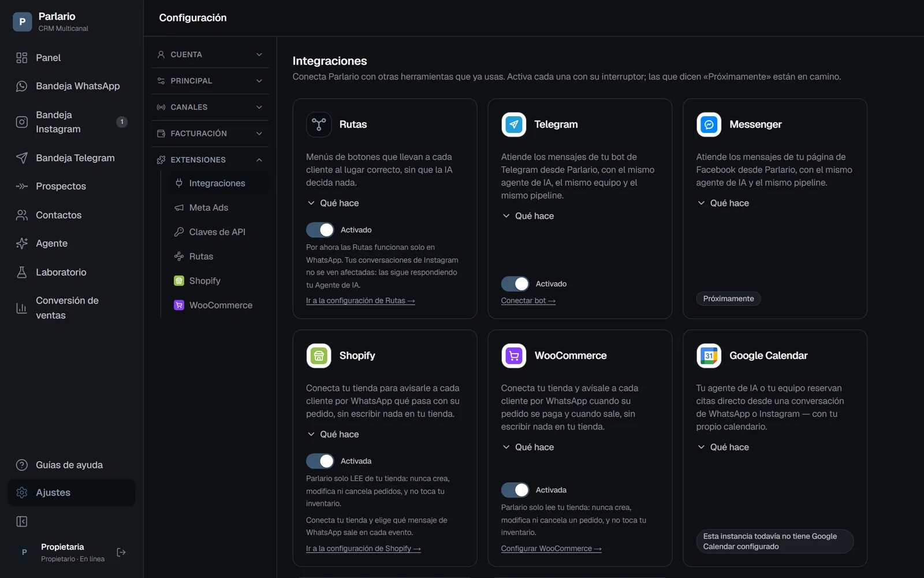Click the Shopify icon in Extensiones submenu

[179, 281]
